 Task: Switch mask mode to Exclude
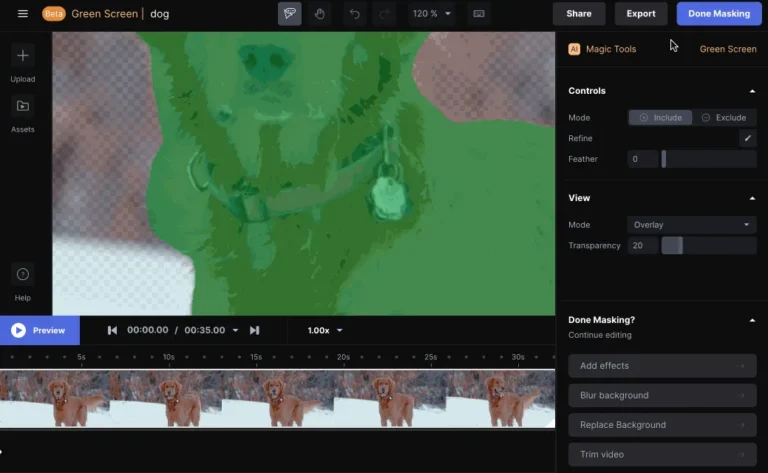(x=724, y=117)
